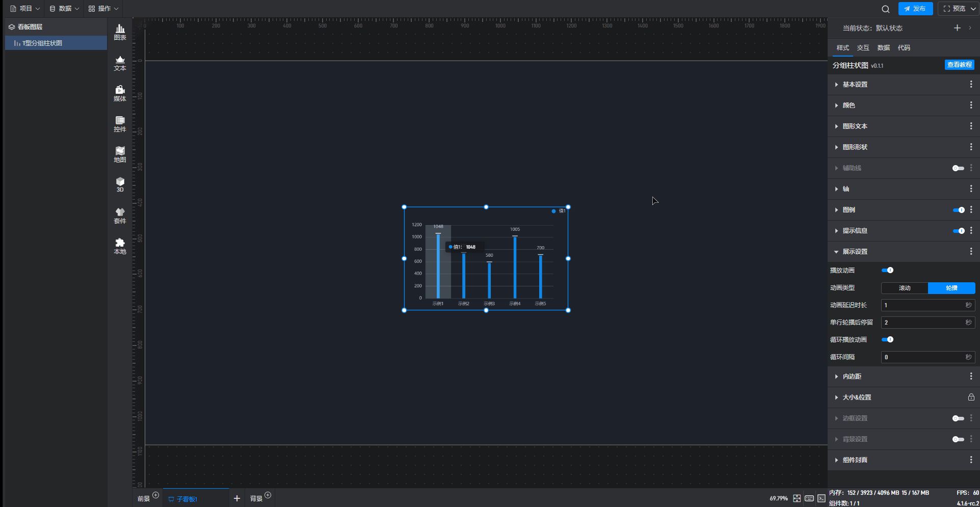980x507 pixels.
Task: Click the 发布 publish button
Action: [915, 9]
